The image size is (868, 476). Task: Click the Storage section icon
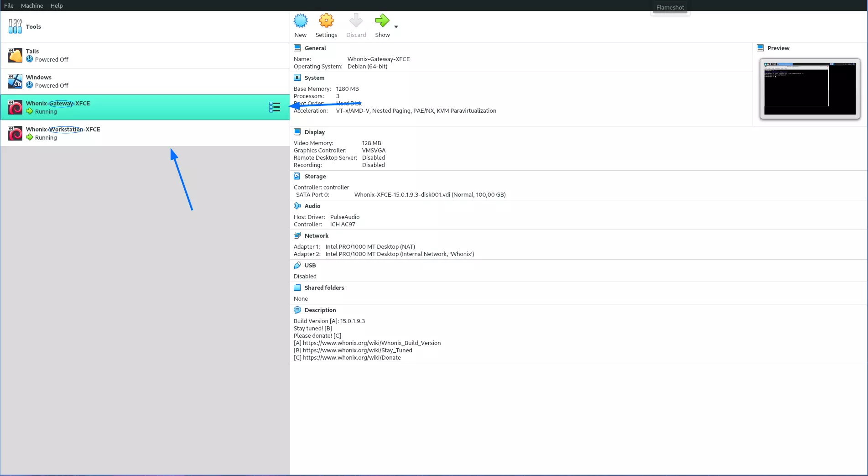click(x=297, y=176)
